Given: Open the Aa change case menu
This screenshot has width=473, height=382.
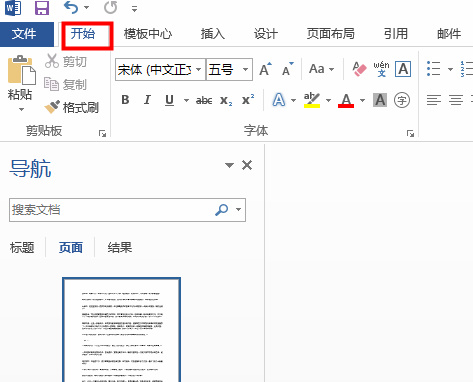Looking at the screenshot, I should coord(321,69).
